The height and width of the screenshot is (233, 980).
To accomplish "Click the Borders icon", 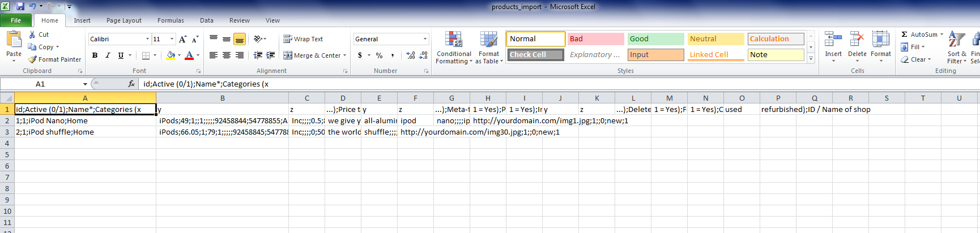I will (x=146, y=55).
